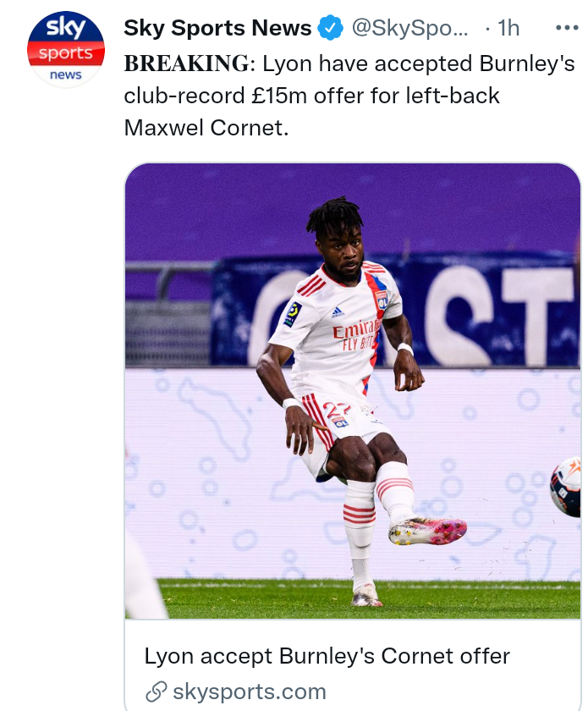Click the Sky Sports News display name

coord(217,28)
